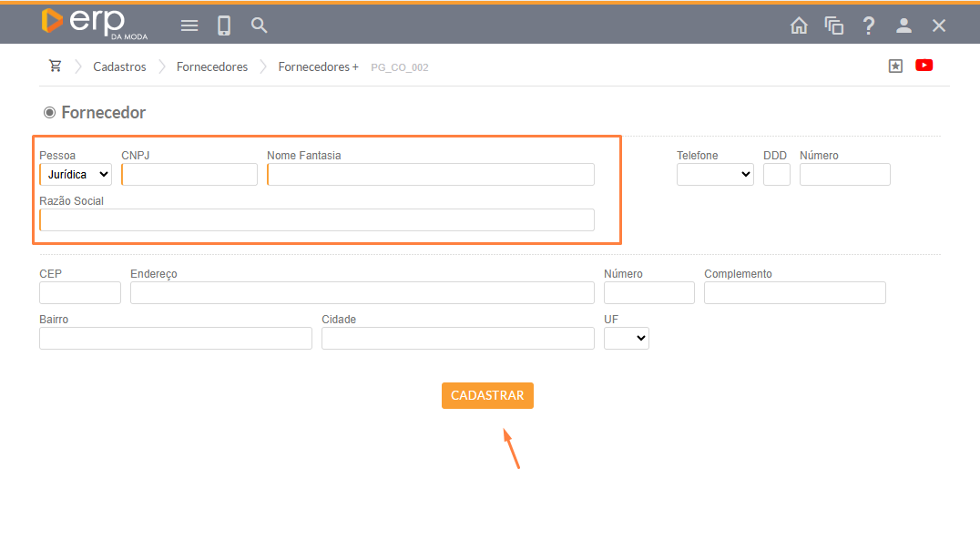Click into the Razão Social field
The image size is (980, 560).
click(x=317, y=219)
